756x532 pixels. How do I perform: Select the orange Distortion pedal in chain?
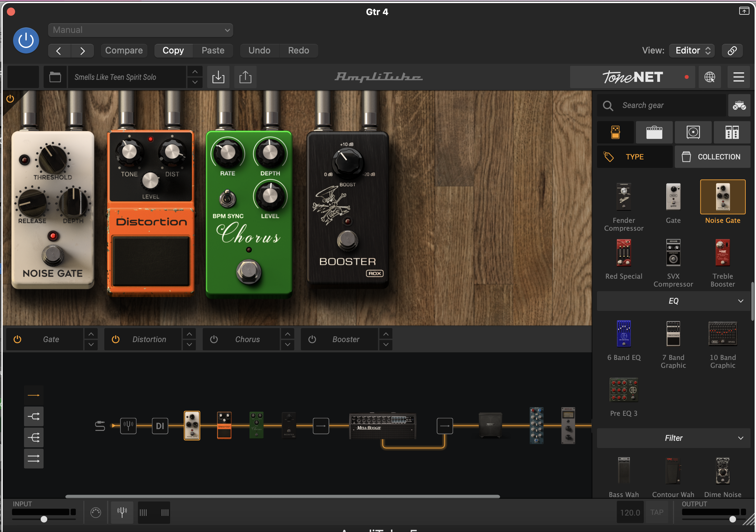coord(224,425)
